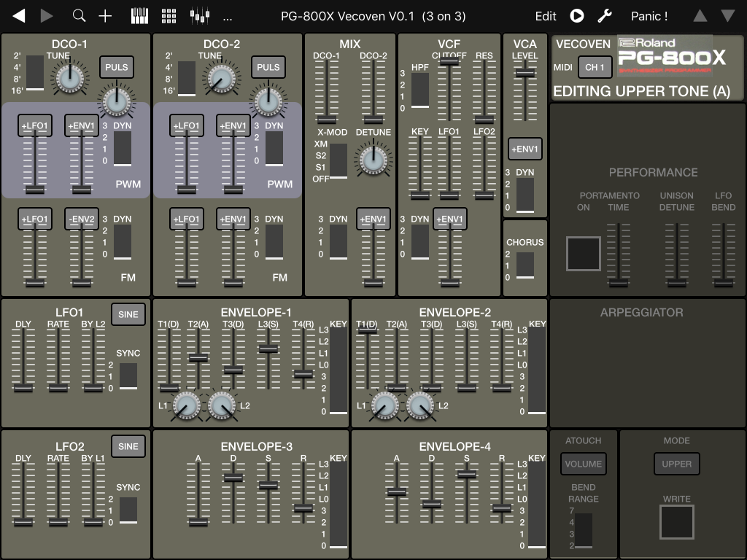Click the LFO BEND slider
The width and height of the screenshot is (747, 560).
tap(723, 254)
